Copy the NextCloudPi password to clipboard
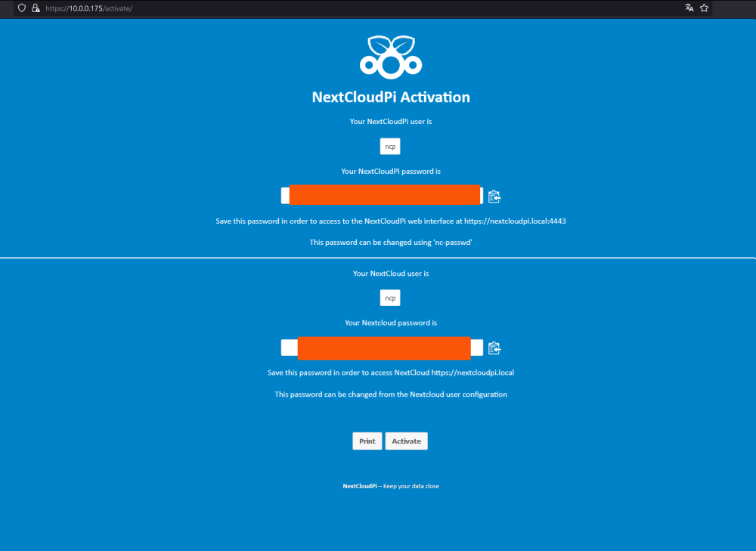The height and width of the screenshot is (551, 756). tap(494, 197)
